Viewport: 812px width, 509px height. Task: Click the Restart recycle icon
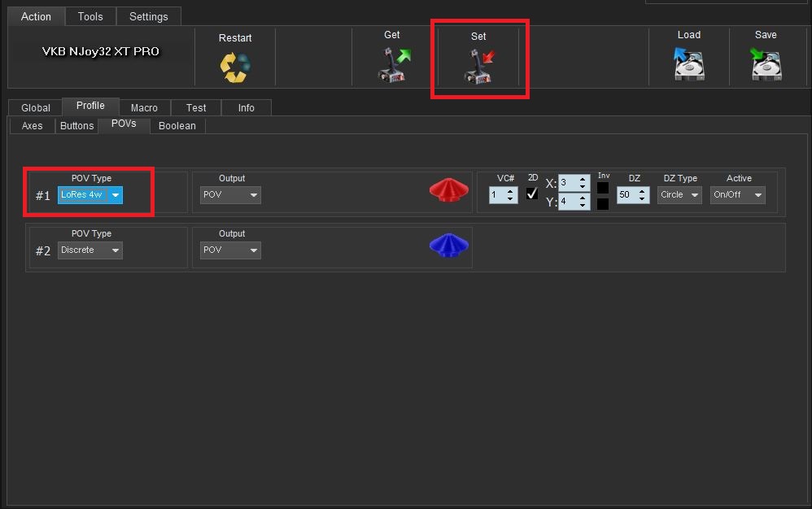pyautogui.click(x=235, y=67)
